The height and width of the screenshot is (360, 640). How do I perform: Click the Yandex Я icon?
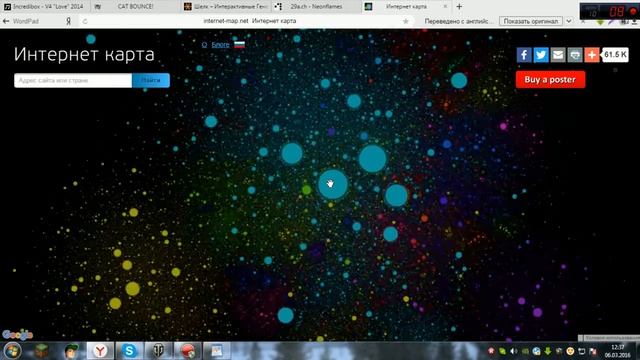click(x=68, y=21)
